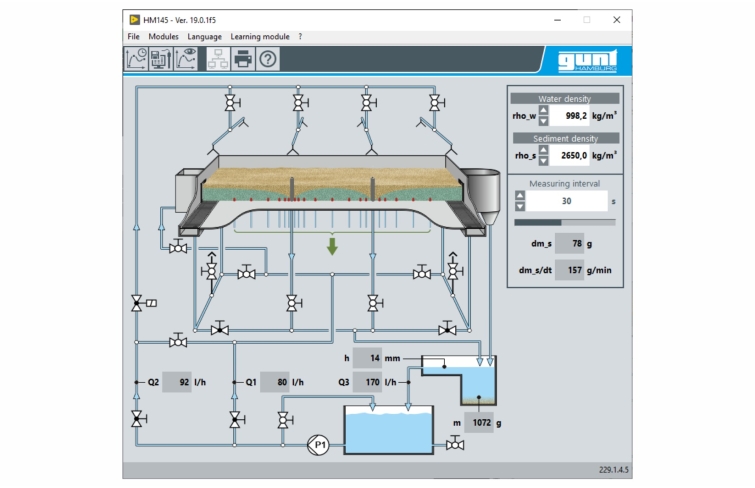Click the valve left of pump P1

(285, 420)
